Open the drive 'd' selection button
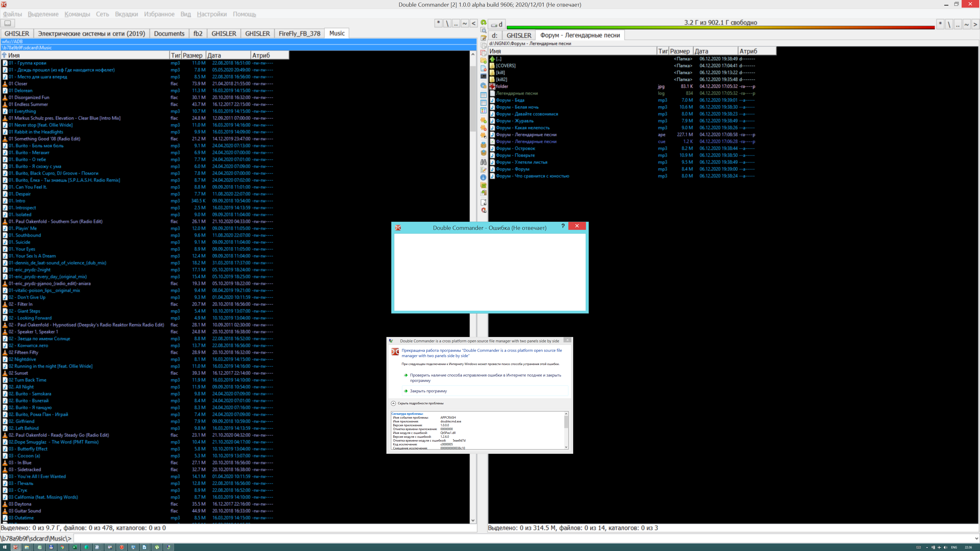Image resolution: width=980 pixels, height=551 pixels. (497, 24)
